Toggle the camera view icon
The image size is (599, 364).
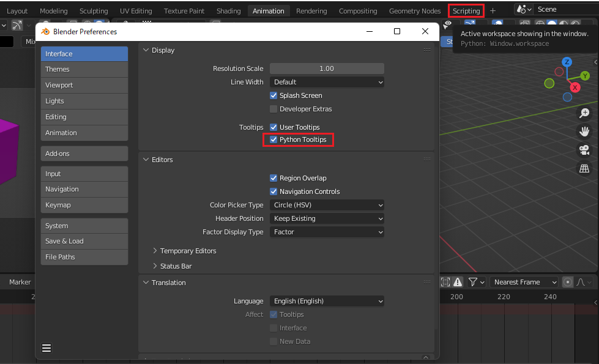[x=584, y=150]
